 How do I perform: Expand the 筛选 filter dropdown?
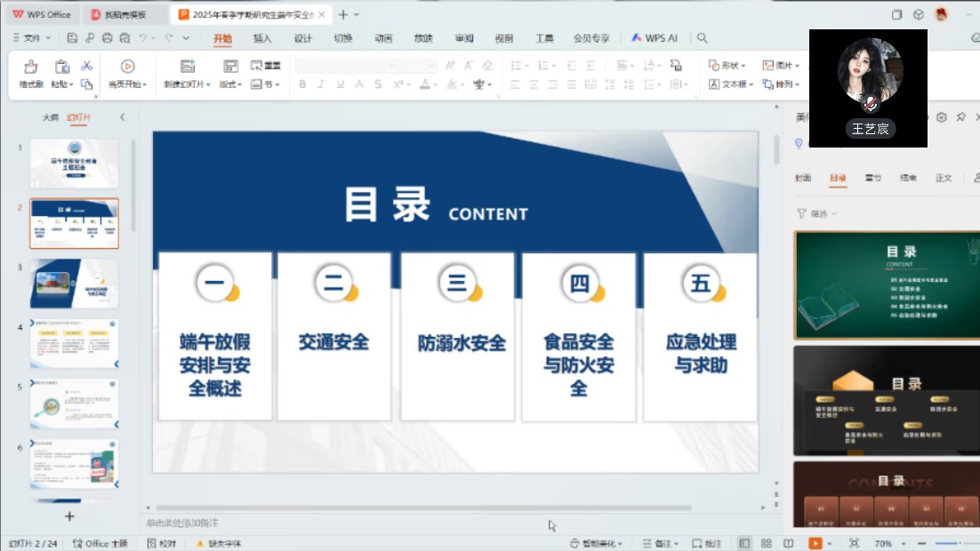[x=817, y=213]
